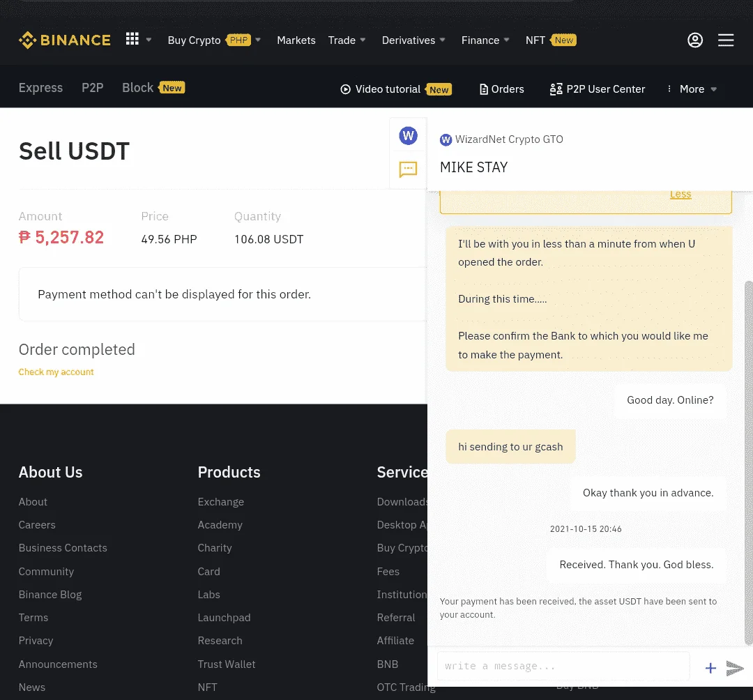Viewport: 753px width, 700px height.
Task: Click the Binance logo
Action: click(x=64, y=40)
